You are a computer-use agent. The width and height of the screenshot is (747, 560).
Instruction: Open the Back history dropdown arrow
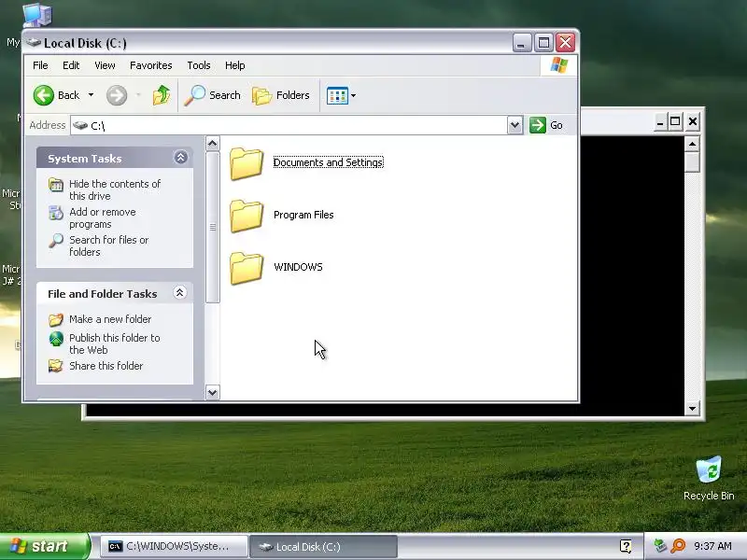click(x=91, y=95)
